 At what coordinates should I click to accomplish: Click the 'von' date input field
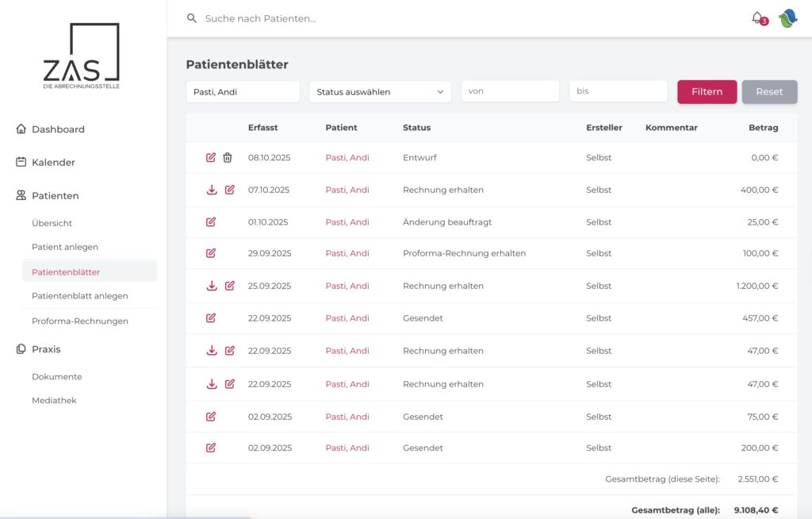point(510,92)
